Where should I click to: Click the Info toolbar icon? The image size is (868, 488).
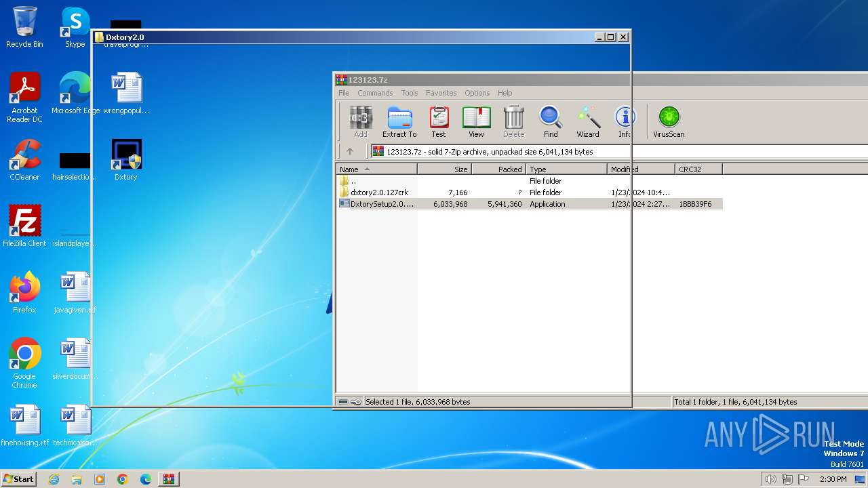coord(625,122)
